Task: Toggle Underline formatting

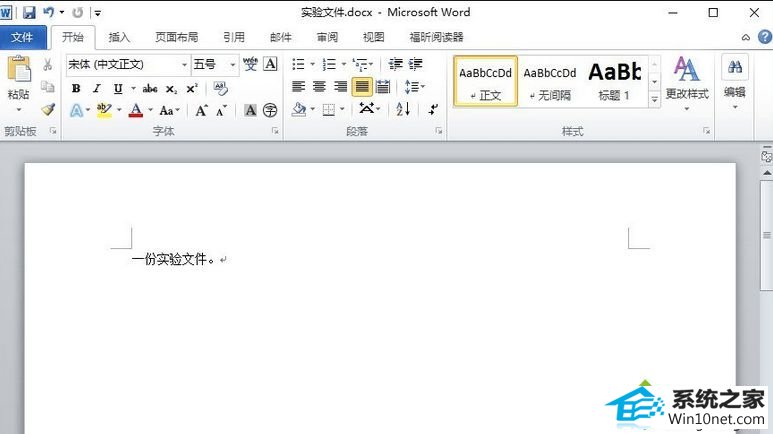Action: (x=118, y=88)
